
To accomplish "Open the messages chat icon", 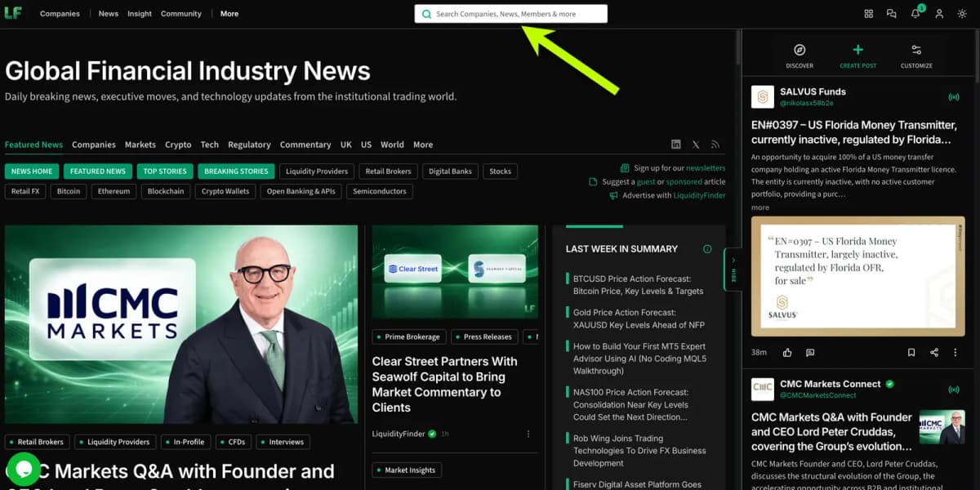I will tap(892, 14).
